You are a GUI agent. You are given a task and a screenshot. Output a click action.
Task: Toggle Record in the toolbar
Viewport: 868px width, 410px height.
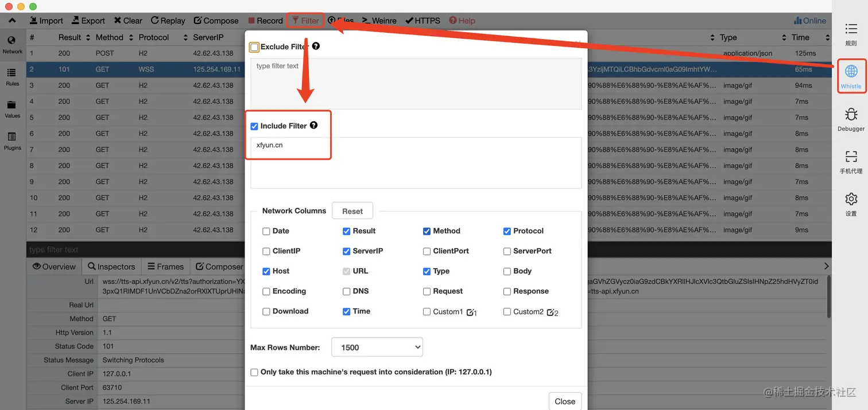pos(265,21)
